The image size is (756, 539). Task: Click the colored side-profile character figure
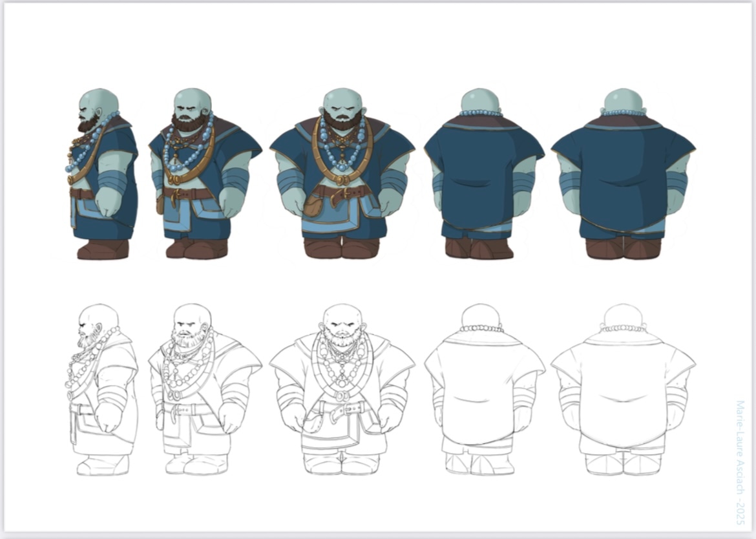coord(101,174)
